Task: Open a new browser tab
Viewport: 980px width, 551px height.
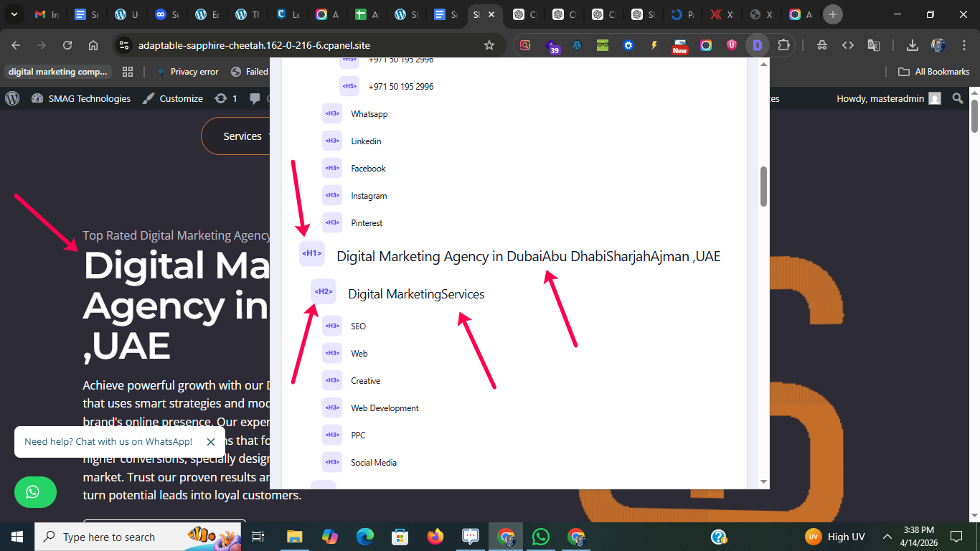Action: [x=832, y=14]
